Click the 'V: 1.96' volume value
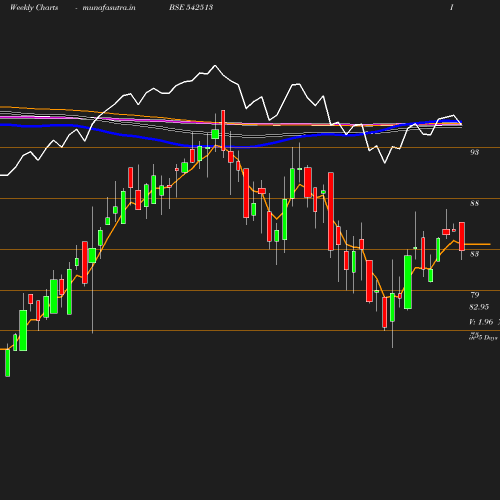This screenshot has width=500, height=500. tap(481, 322)
